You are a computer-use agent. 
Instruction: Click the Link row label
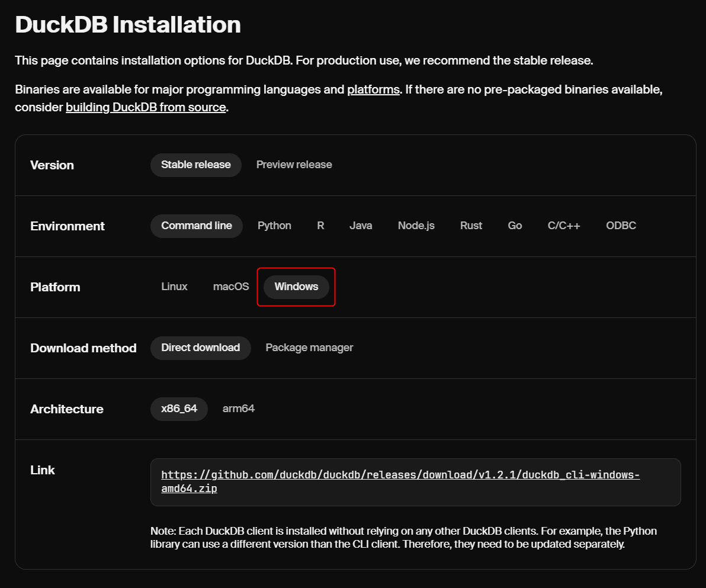tap(42, 470)
